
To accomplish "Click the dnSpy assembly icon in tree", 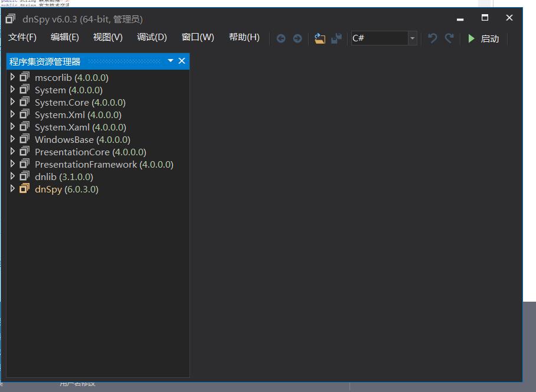I will click(x=24, y=189).
